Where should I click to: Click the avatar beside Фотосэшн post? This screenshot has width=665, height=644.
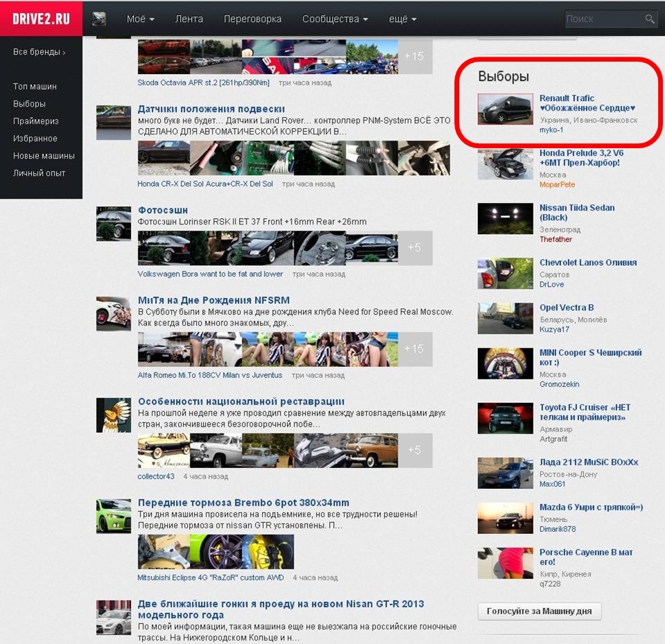tap(114, 224)
